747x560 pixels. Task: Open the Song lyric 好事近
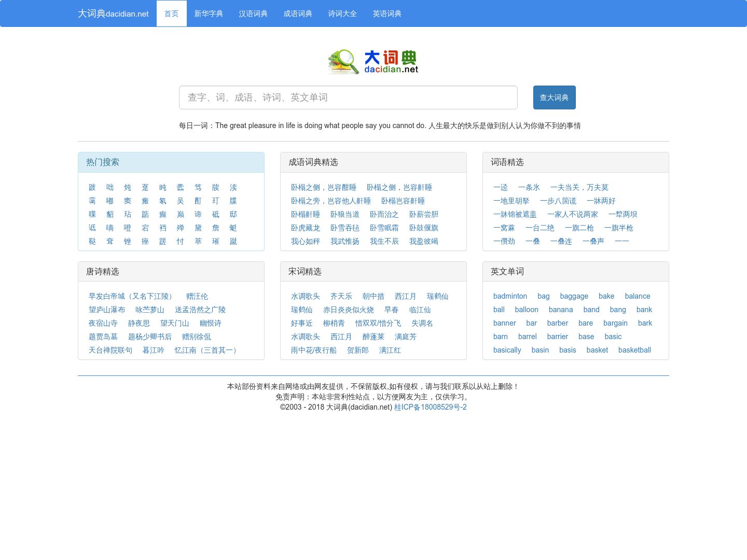(x=302, y=323)
